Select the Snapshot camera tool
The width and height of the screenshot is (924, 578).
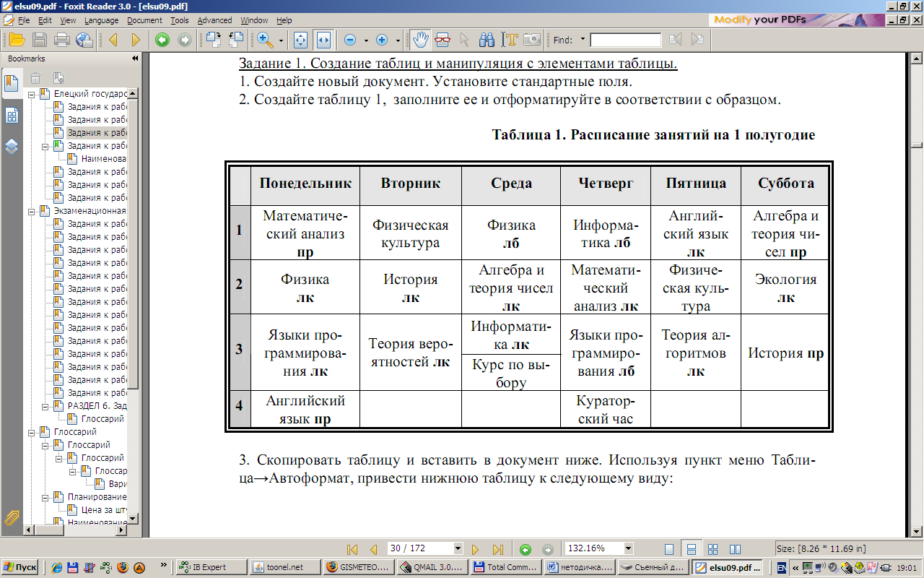(532, 40)
